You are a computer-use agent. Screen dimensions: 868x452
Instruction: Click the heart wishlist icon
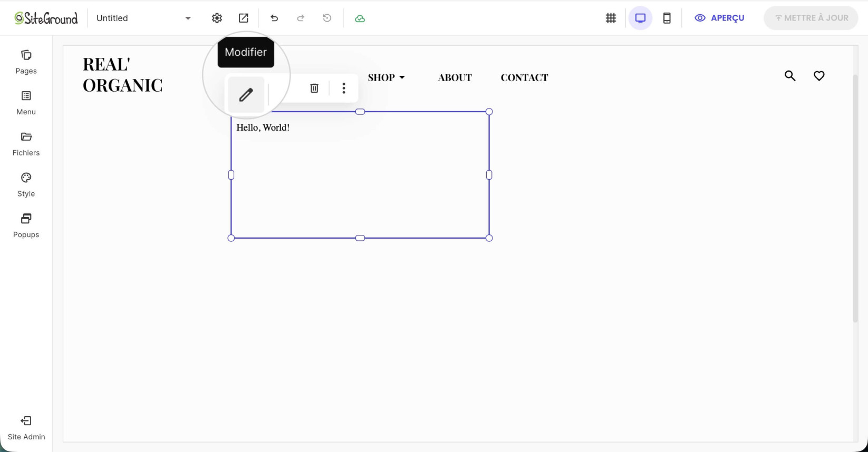click(x=819, y=76)
